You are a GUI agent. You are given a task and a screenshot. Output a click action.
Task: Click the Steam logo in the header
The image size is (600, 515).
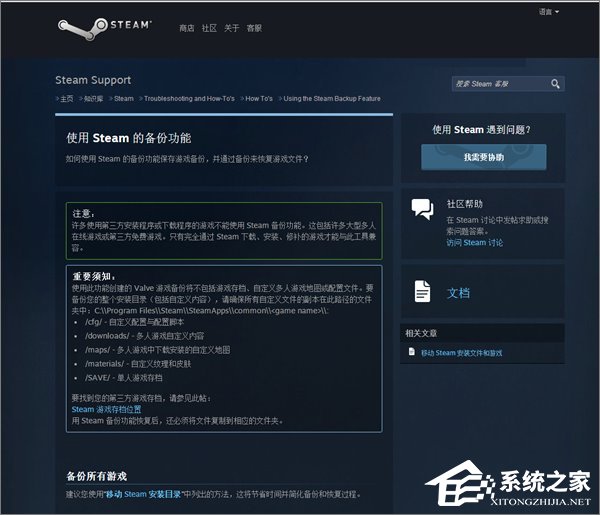click(104, 28)
